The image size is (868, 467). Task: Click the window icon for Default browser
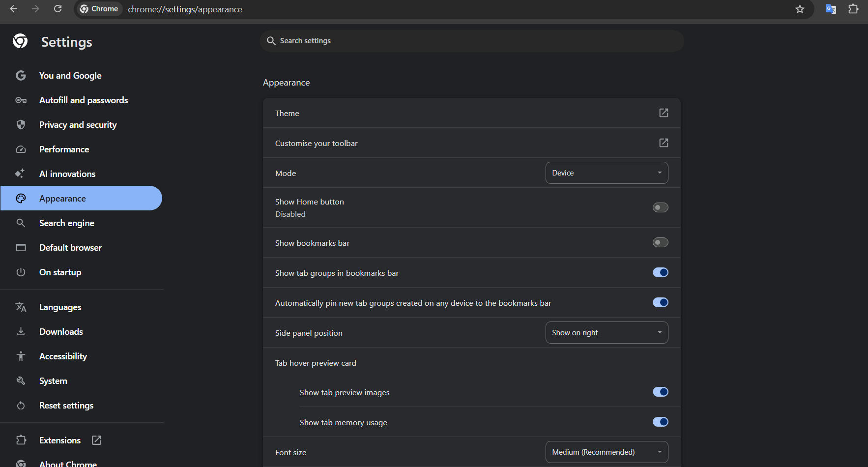coord(21,248)
